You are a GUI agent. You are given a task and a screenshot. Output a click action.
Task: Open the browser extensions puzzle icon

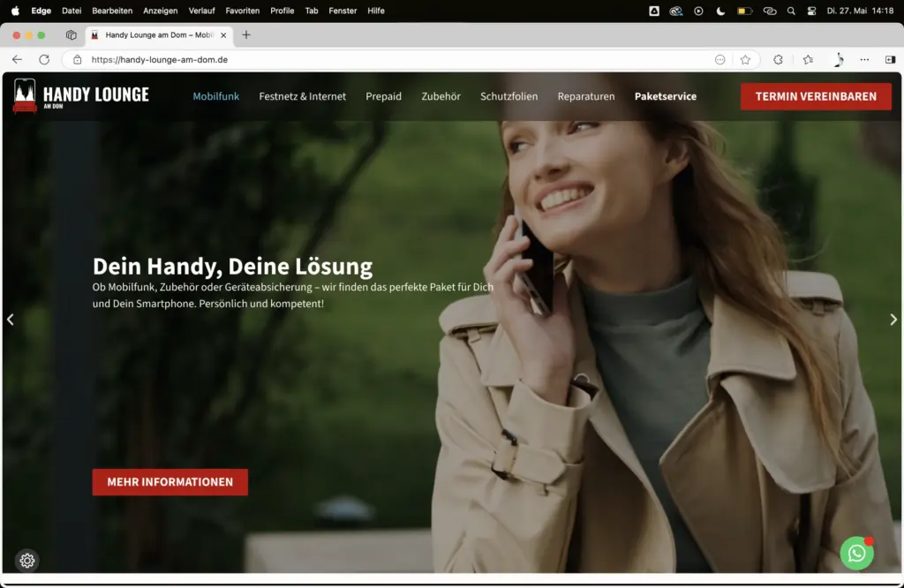(778, 59)
